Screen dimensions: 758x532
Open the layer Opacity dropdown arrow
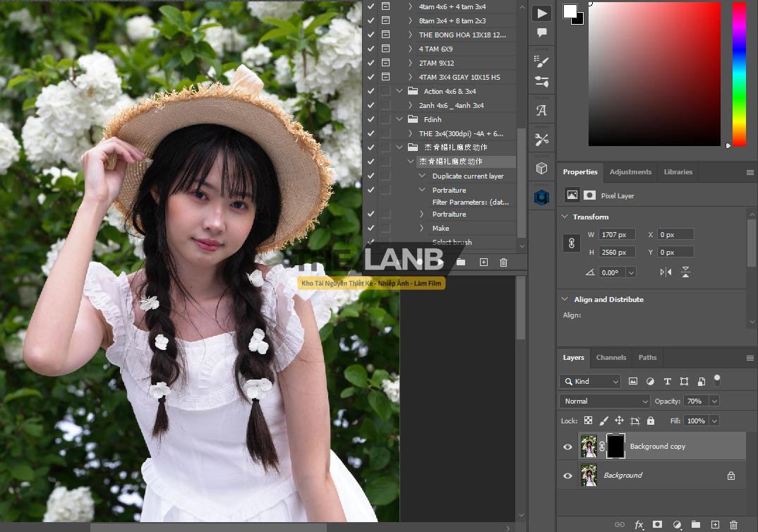pyautogui.click(x=714, y=401)
